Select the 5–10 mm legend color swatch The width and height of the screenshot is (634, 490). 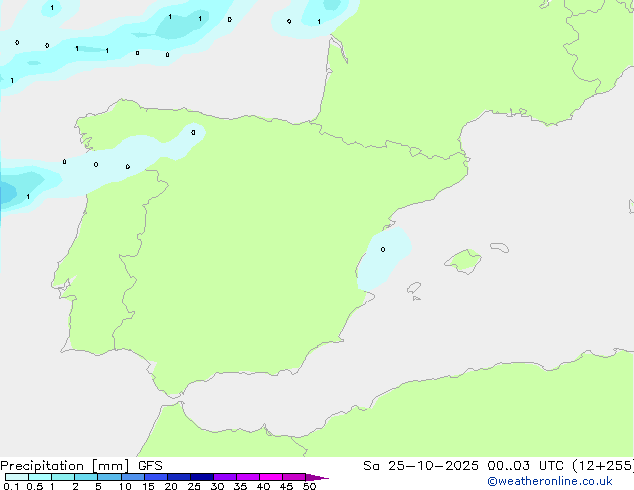(x=109, y=477)
